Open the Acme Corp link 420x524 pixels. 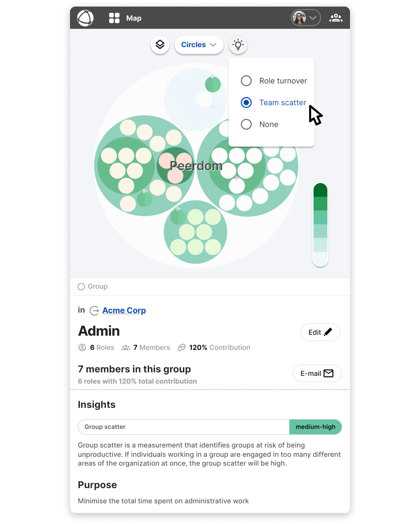tap(124, 310)
